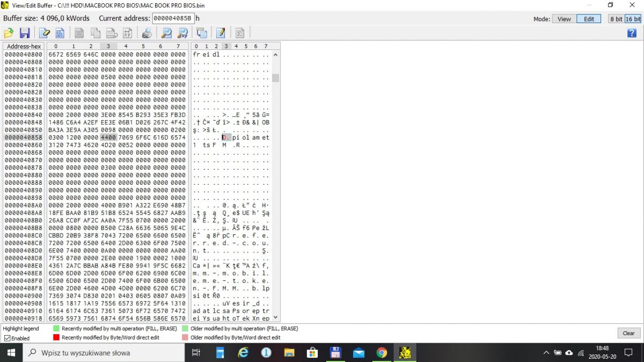
Task: Click the checksum sigma icon
Action: click(x=240, y=33)
